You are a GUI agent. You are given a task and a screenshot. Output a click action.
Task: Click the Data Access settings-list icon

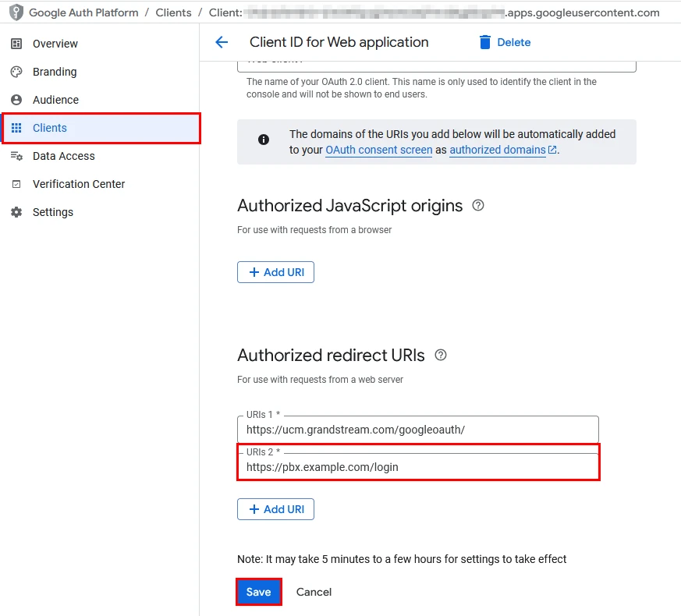[x=16, y=156]
